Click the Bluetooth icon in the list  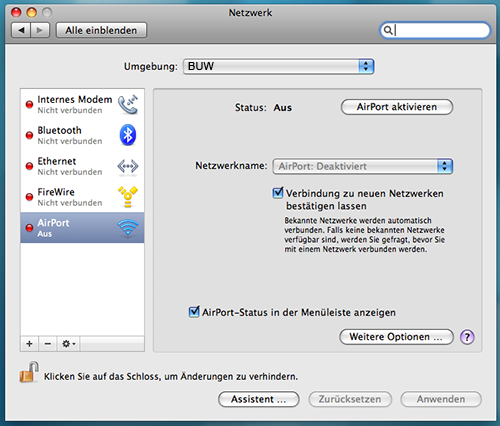pyautogui.click(x=128, y=135)
